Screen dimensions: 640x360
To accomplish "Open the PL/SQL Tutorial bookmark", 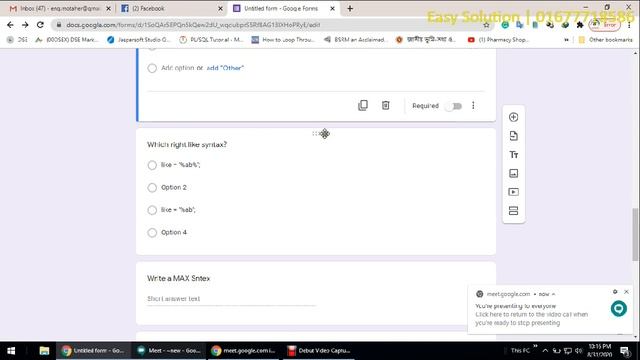I will click(x=211, y=40).
